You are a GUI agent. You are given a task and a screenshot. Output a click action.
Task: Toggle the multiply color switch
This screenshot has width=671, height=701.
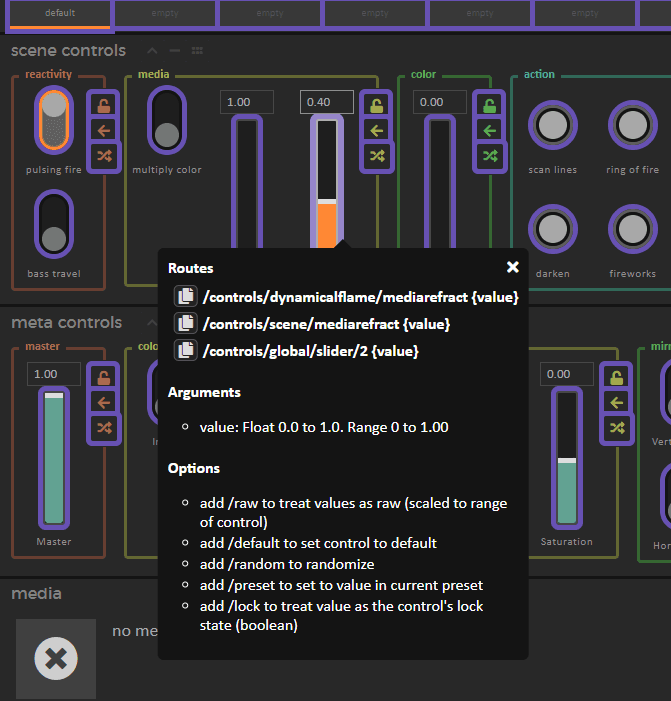coord(167,119)
